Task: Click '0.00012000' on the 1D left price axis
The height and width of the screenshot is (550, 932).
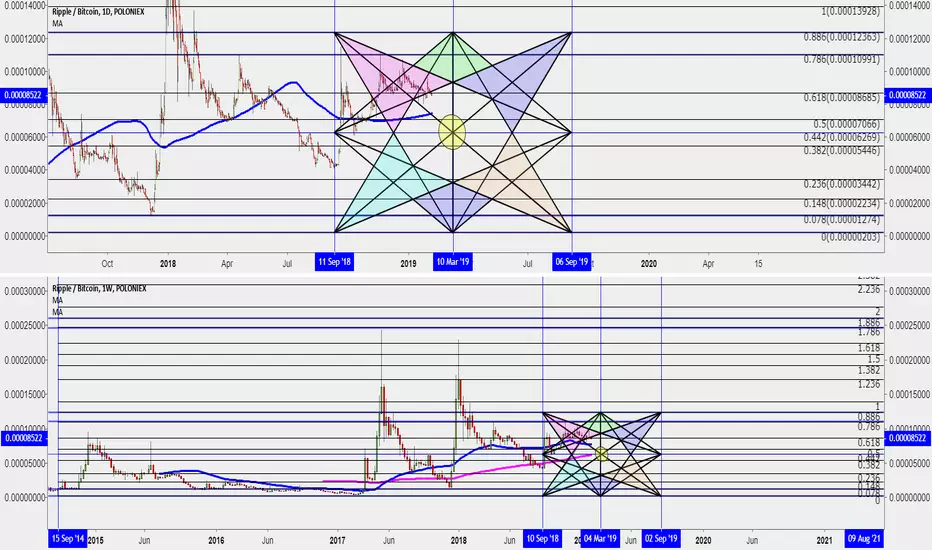Action: 24,39
